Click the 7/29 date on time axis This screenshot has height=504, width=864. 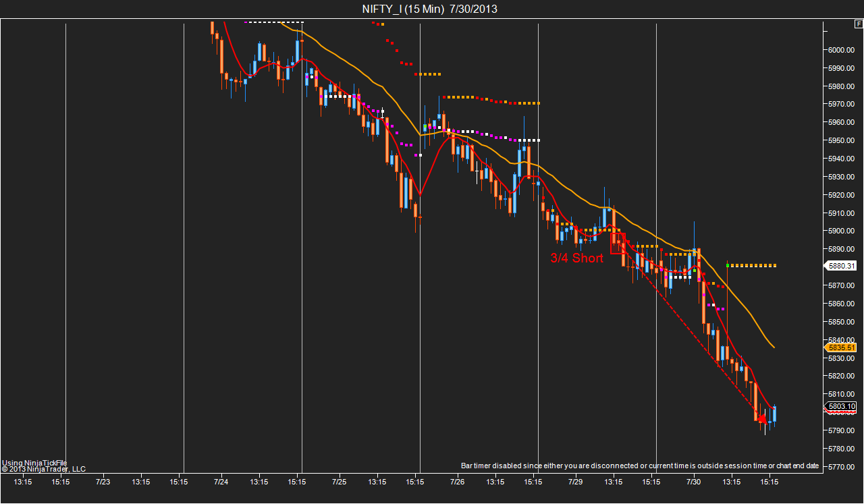coord(576,482)
